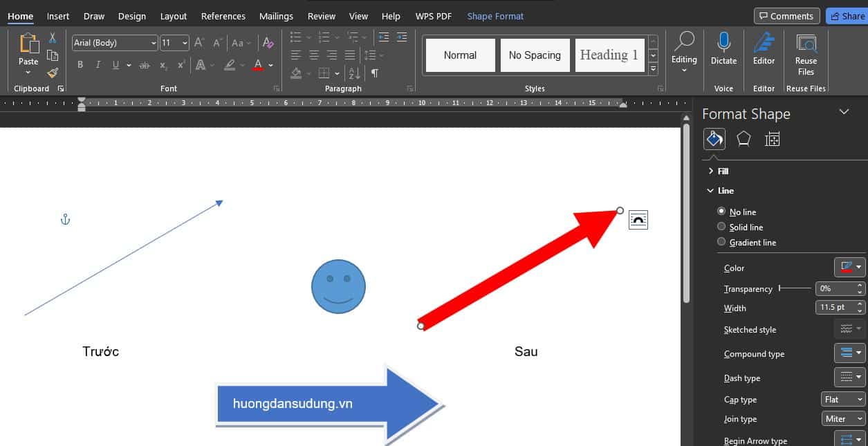The width and height of the screenshot is (868, 446).
Task: Open Layout & Properties pane icon
Action: pos(773,139)
